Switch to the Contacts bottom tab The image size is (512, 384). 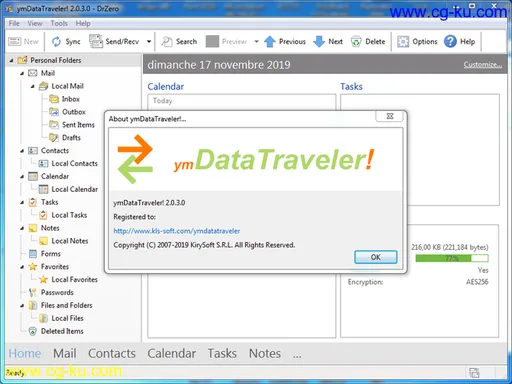point(112,353)
